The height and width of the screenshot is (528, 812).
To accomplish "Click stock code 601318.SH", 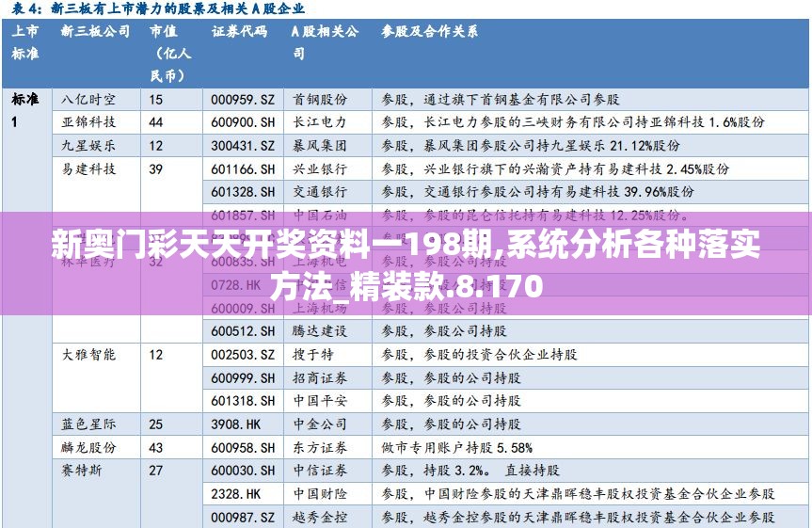I will [243, 401].
